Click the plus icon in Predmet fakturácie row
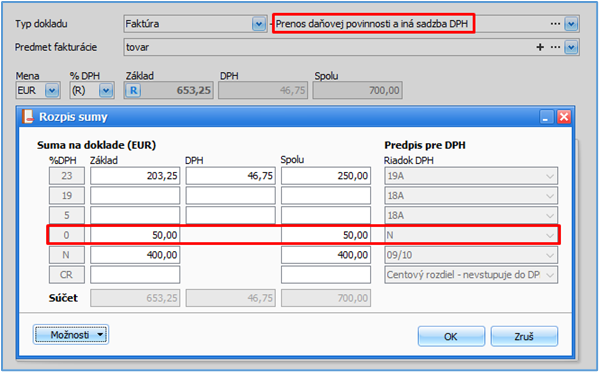The height and width of the screenshot is (372, 599). [540, 47]
